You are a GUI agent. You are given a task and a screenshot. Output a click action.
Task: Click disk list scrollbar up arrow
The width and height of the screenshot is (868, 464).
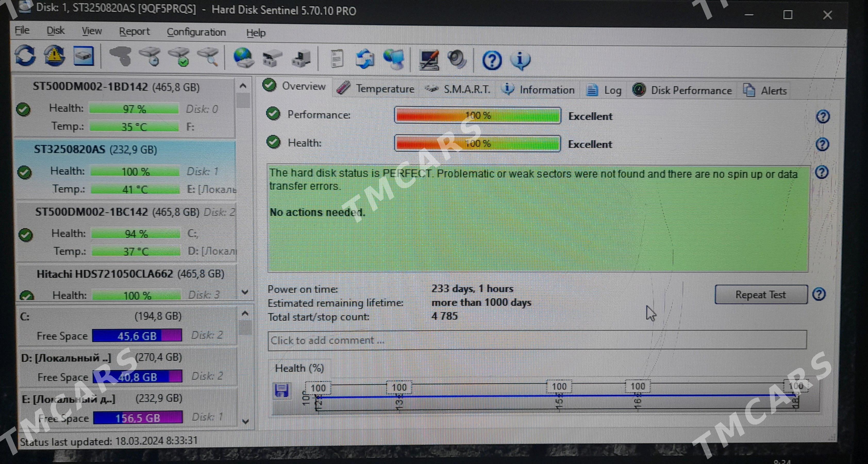(243, 86)
